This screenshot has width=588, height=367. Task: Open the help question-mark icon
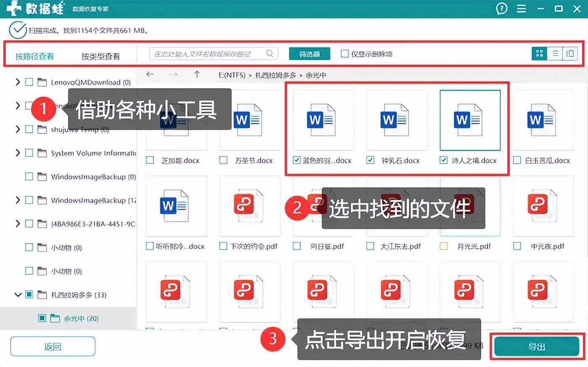[501, 8]
